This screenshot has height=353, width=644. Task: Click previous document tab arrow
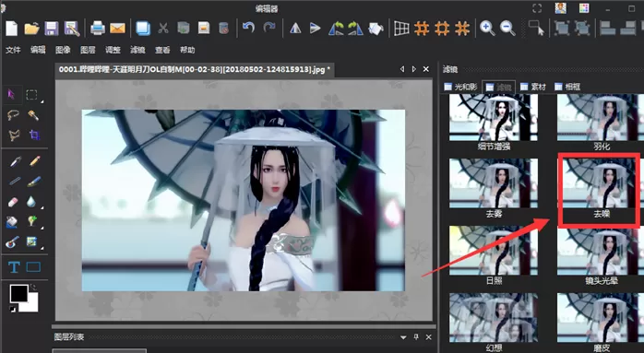pos(402,69)
